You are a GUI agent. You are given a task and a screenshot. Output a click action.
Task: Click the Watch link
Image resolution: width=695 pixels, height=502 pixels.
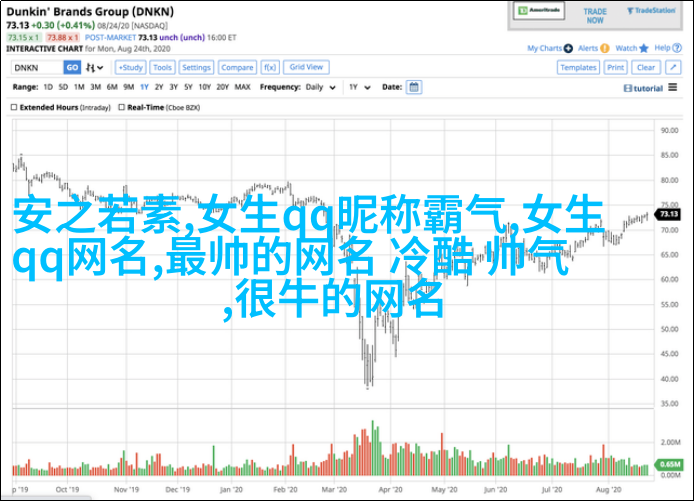626,48
